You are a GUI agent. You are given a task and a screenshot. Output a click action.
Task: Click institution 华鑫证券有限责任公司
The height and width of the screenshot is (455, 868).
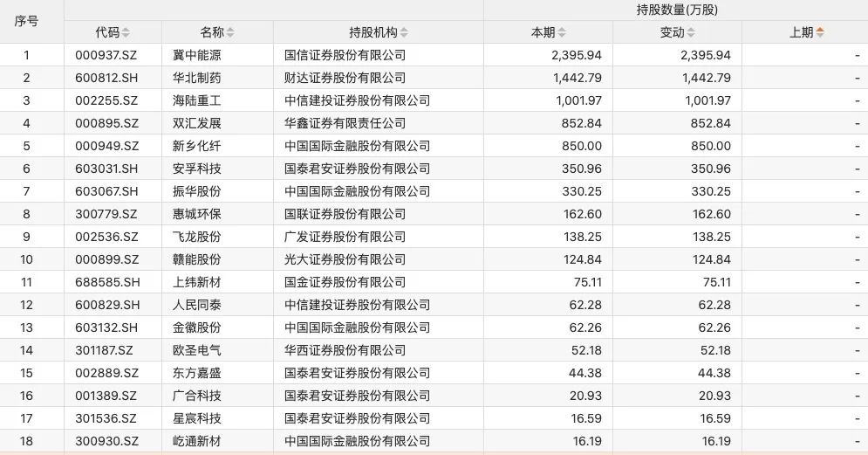[345, 124]
